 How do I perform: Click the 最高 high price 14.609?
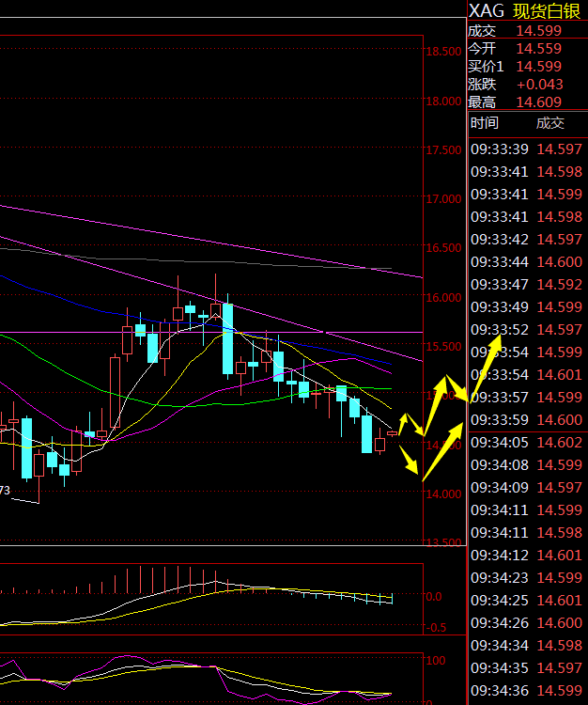coord(538,102)
